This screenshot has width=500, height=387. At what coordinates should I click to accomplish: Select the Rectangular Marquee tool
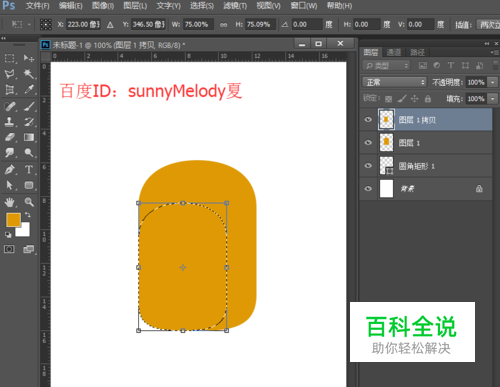[x=9, y=58]
